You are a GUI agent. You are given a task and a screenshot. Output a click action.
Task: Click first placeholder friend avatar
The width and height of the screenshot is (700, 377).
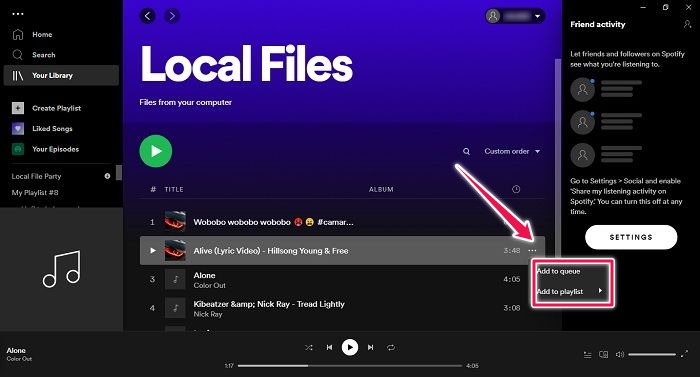click(583, 90)
